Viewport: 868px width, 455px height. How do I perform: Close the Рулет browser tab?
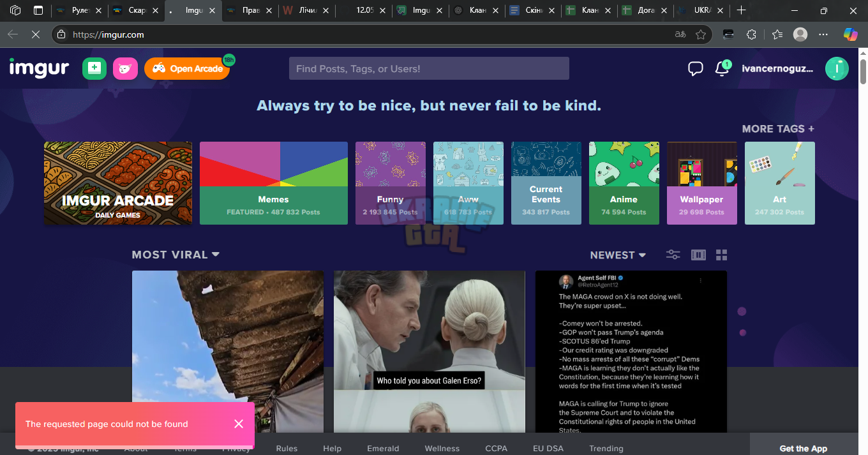click(x=98, y=10)
